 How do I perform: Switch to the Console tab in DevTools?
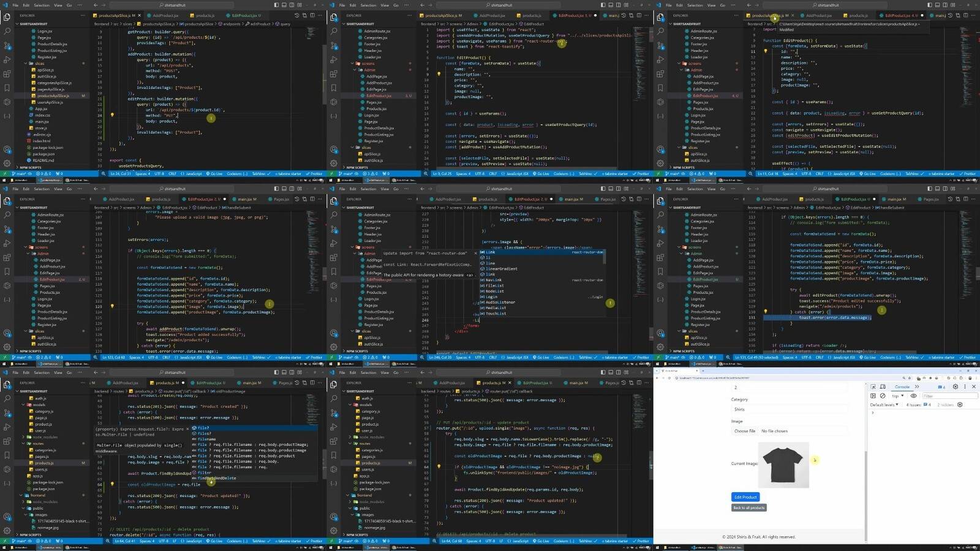point(902,387)
